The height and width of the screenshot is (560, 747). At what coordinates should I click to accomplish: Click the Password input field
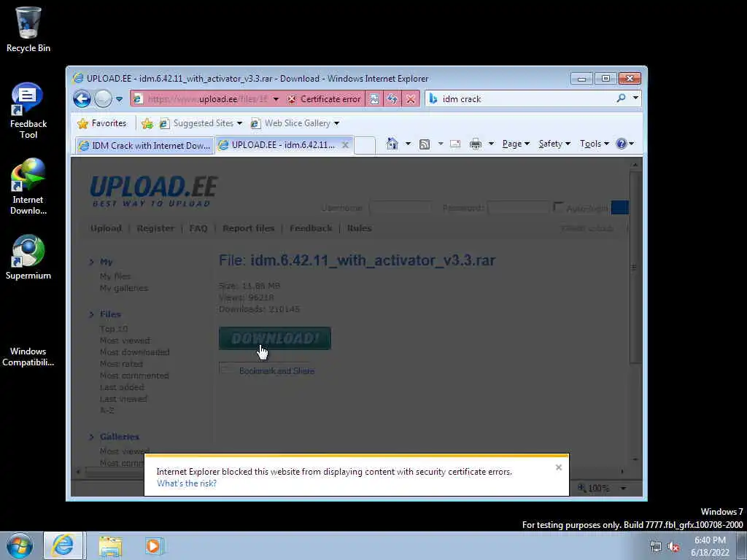[519, 208]
